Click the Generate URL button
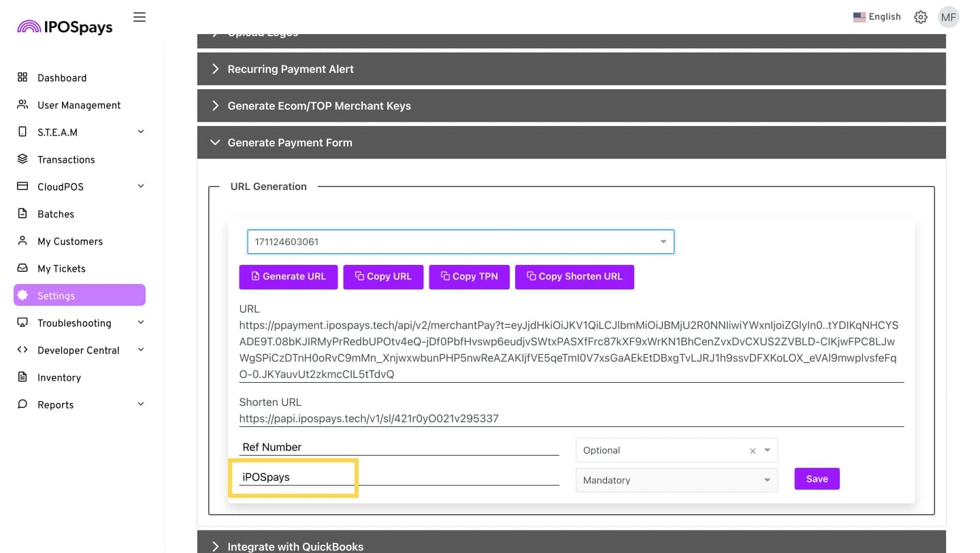The image size is (980, 553). 289,276
